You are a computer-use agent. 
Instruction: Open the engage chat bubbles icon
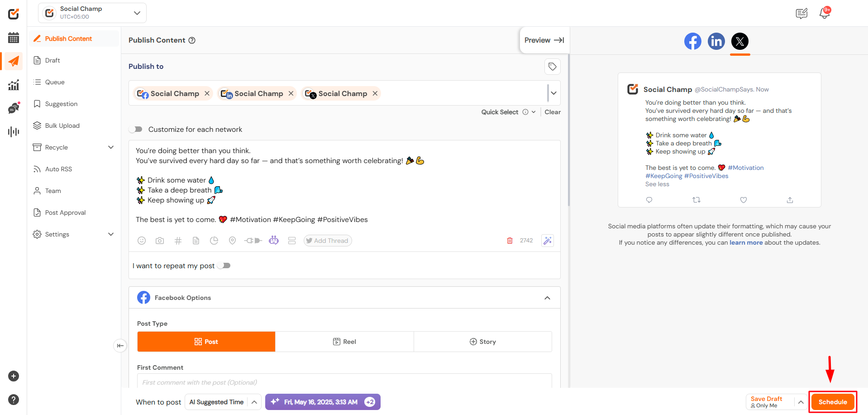click(14, 108)
